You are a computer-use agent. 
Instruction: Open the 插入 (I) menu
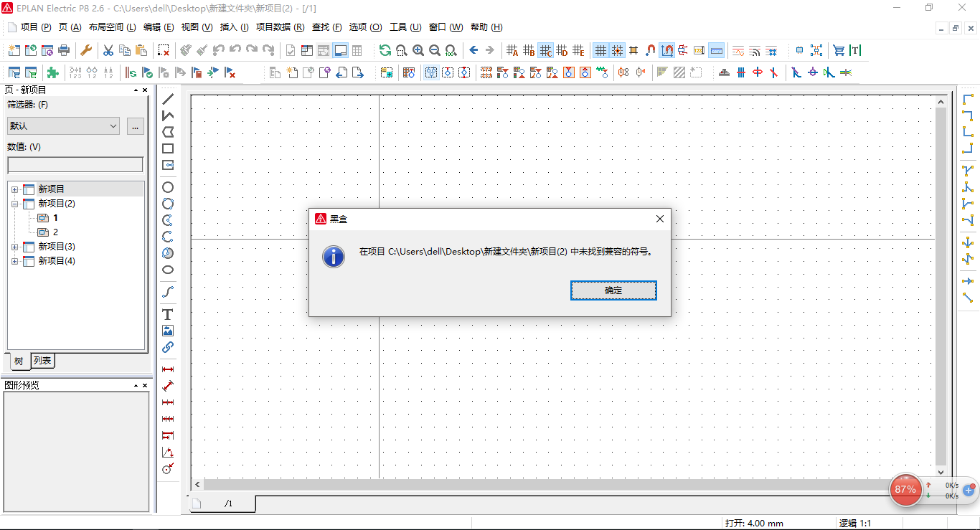(x=234, y=27)
